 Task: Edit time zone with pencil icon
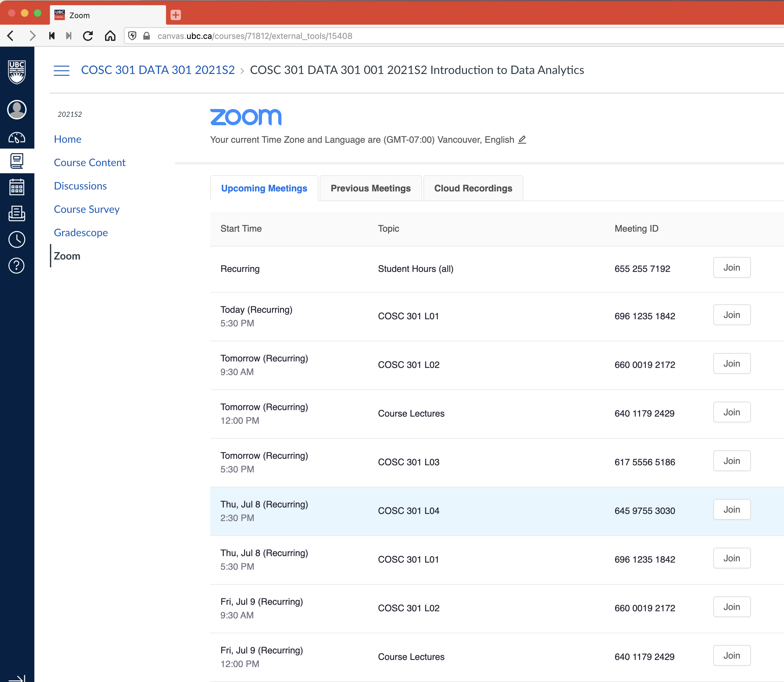click(522, 140)
